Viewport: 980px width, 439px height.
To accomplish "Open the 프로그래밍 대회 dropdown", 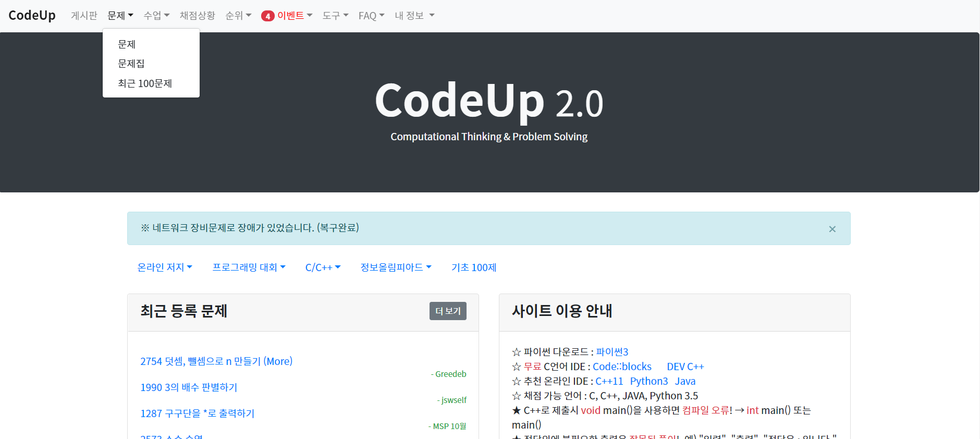I will coord(249,267).
